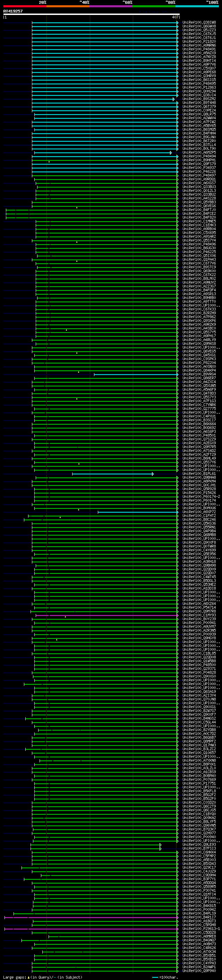Open hit UniRef100_P21820
The width and height of the screenshot is (222, 980).
pos(199,41)
